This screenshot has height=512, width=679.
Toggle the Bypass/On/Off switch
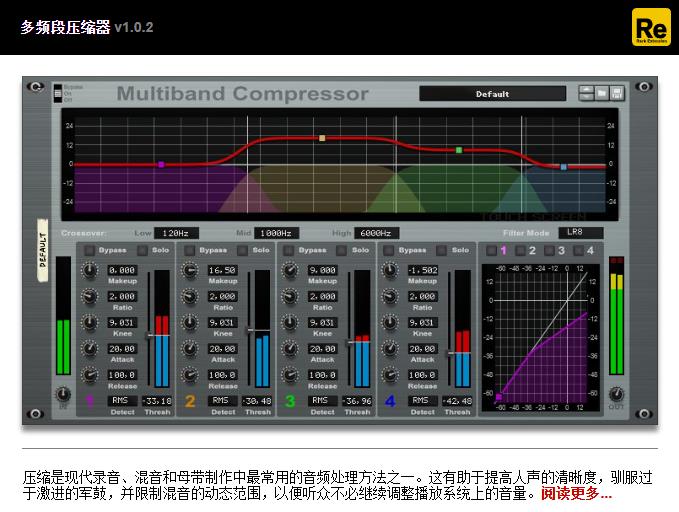click(58, 94)
